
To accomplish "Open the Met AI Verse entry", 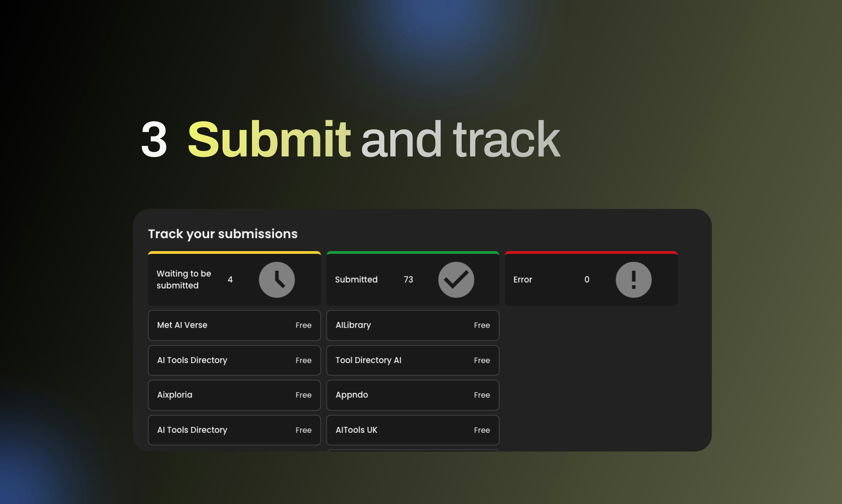I will tap(234, 325).
